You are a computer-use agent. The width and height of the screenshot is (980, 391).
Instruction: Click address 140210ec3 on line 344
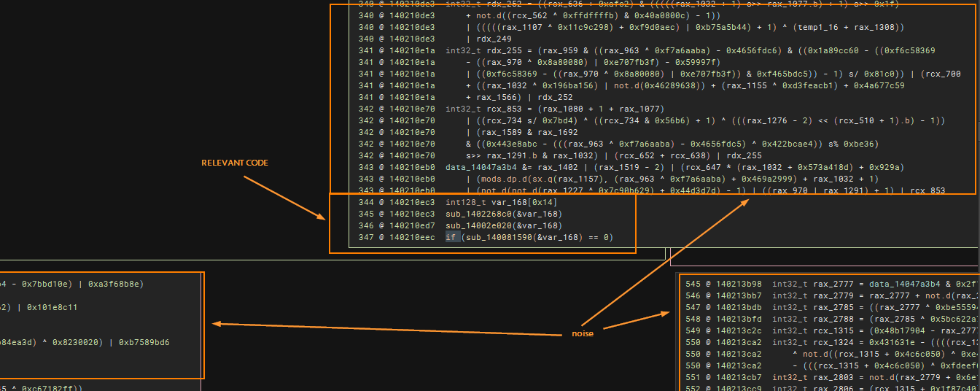(x=411, y=201)
